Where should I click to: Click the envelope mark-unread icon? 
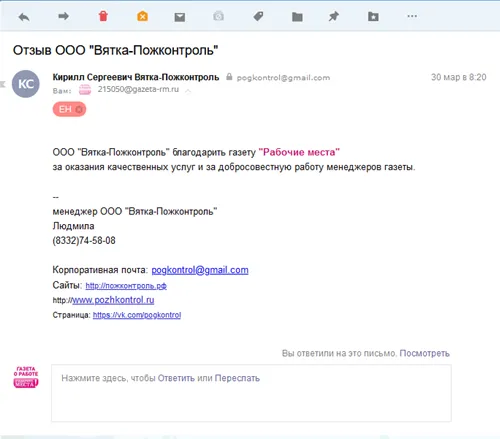180,17
